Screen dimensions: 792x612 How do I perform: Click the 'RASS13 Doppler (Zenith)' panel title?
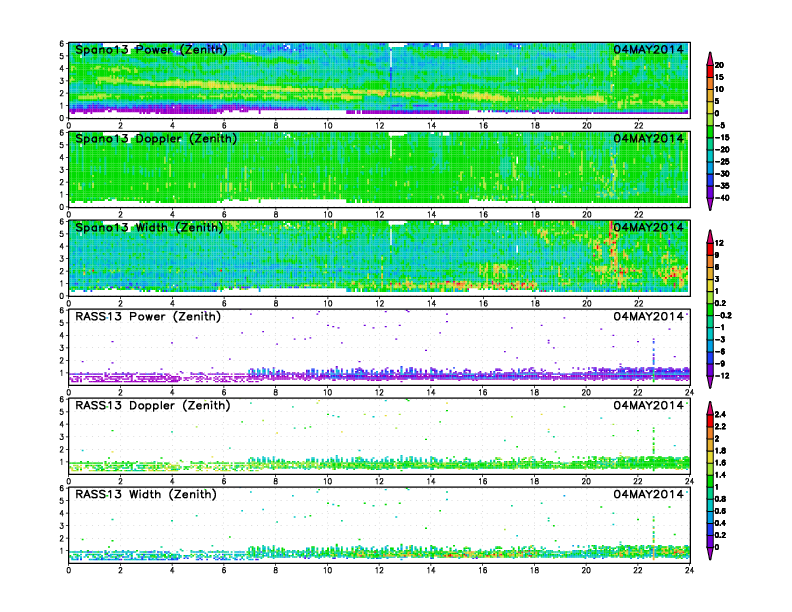153,405
